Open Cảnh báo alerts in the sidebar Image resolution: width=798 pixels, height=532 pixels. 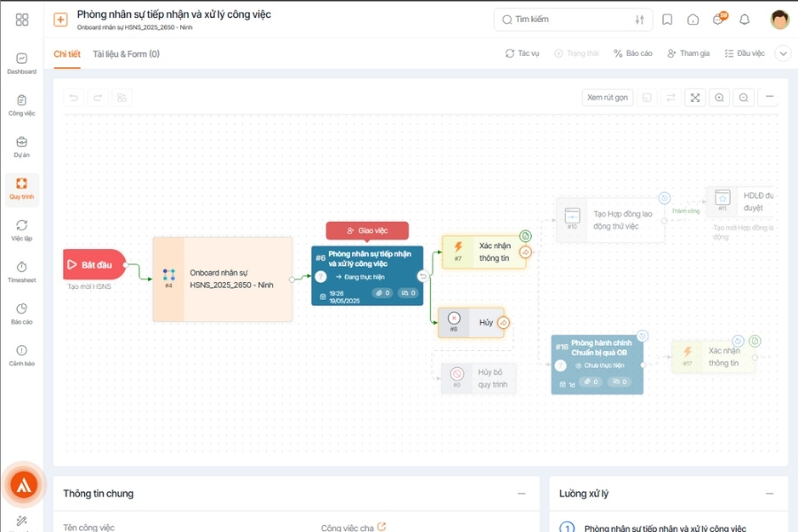(21, 356)
